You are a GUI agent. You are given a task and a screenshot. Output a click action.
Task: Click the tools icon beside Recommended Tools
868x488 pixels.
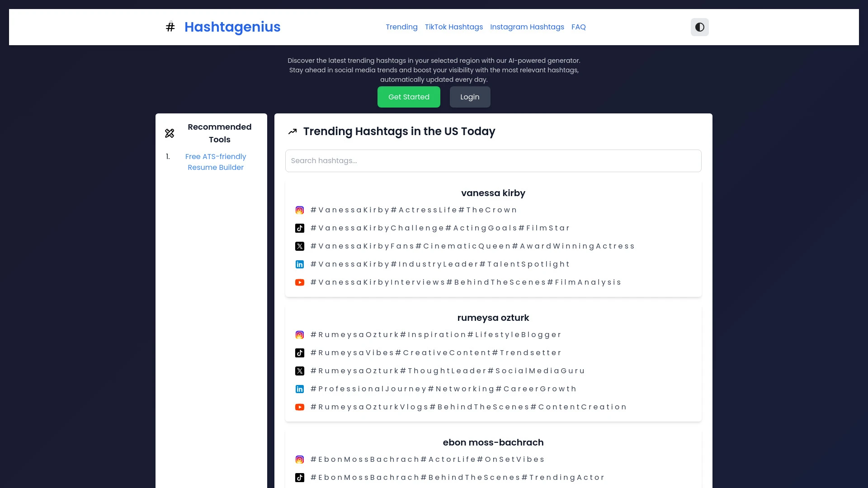[x=169, y=133]
